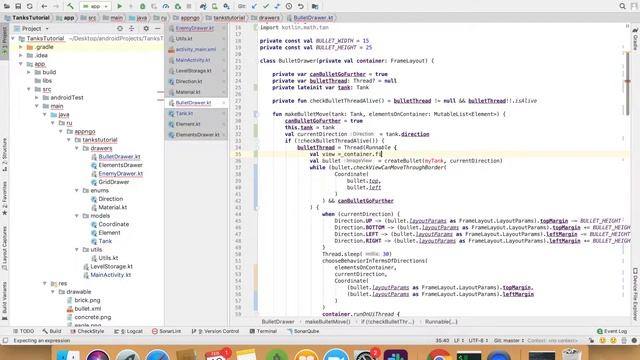Screen dimensions: 640x360
Task: Click the Git update project arrow
Action: click(255, 6)
